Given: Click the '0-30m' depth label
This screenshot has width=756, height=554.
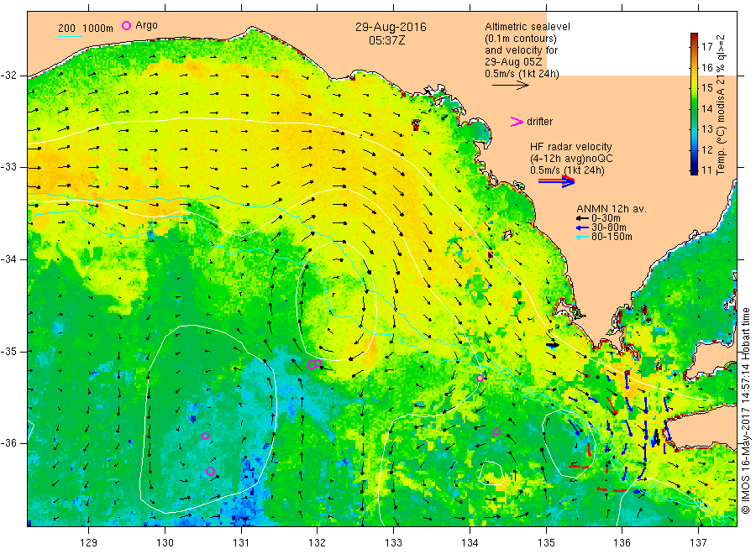Looking at the screenshot, I should [606, 219].
